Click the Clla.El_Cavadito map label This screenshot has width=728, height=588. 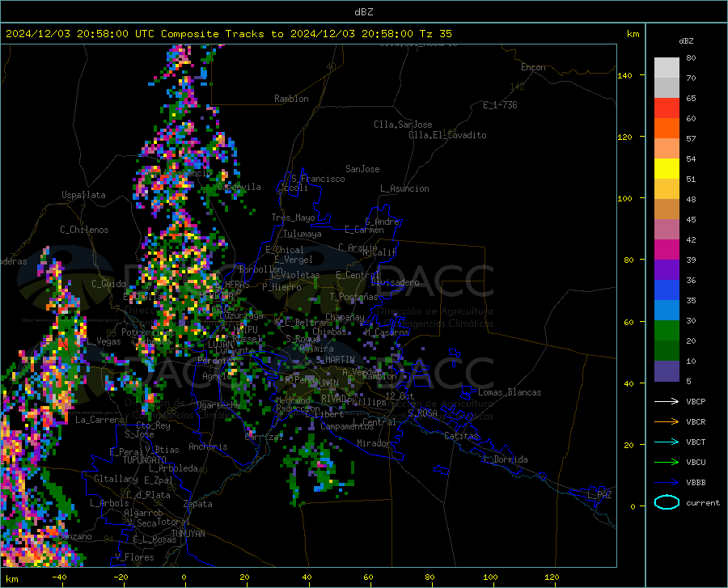pos(447,135)
